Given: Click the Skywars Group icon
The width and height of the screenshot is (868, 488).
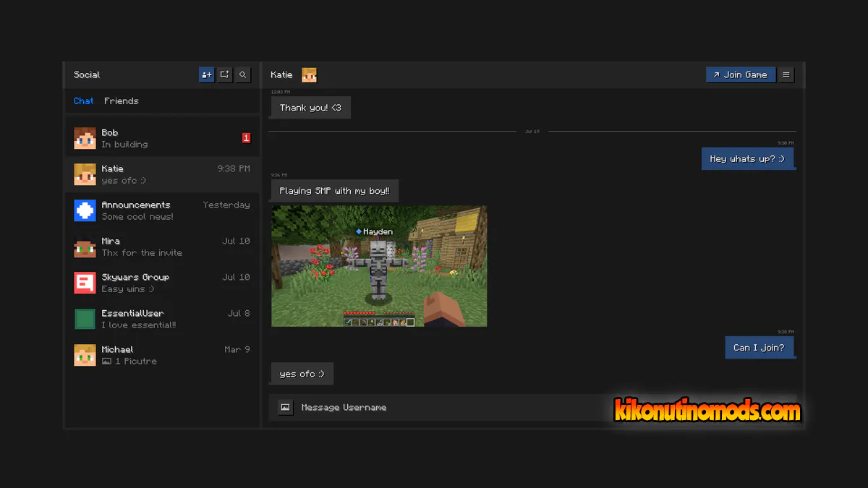Looking at the screenshot, I should coord(85,283).
